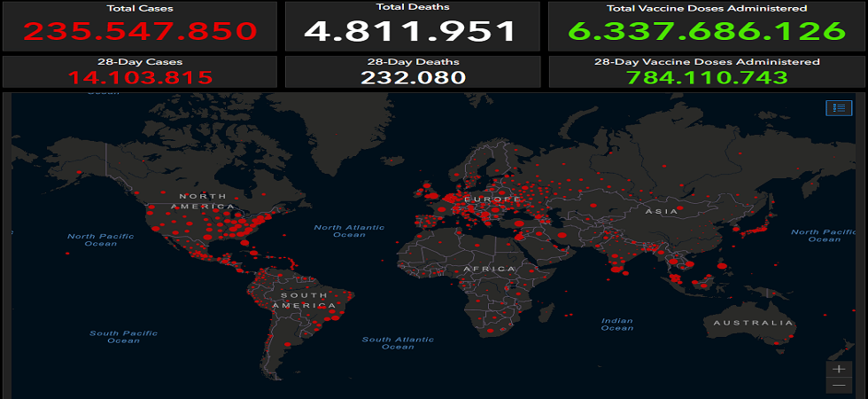This screenshot has height=399, width=868.
Task: Zoom in with the plus button
Action: click(x=838, y=369)
